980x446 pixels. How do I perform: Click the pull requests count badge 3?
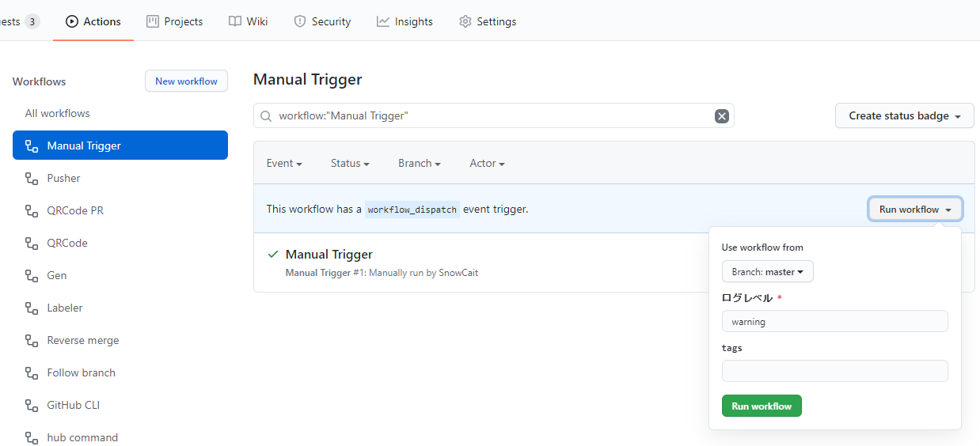[x=32, y=21]
